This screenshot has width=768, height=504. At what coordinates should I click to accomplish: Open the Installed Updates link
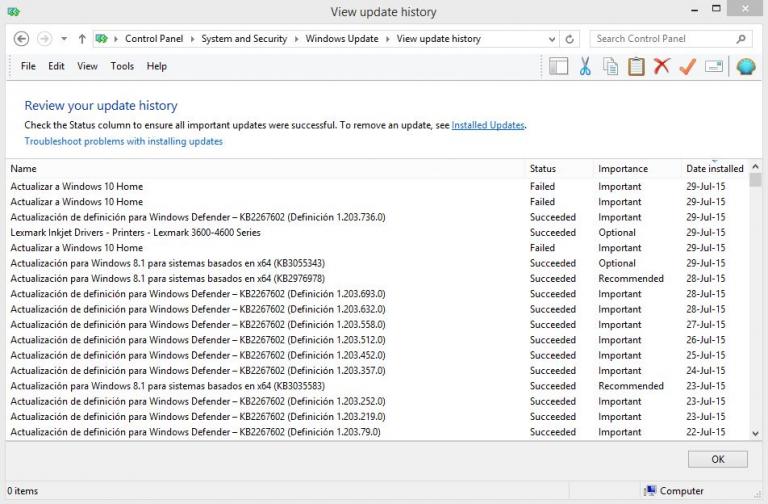[x=488, y=125]
